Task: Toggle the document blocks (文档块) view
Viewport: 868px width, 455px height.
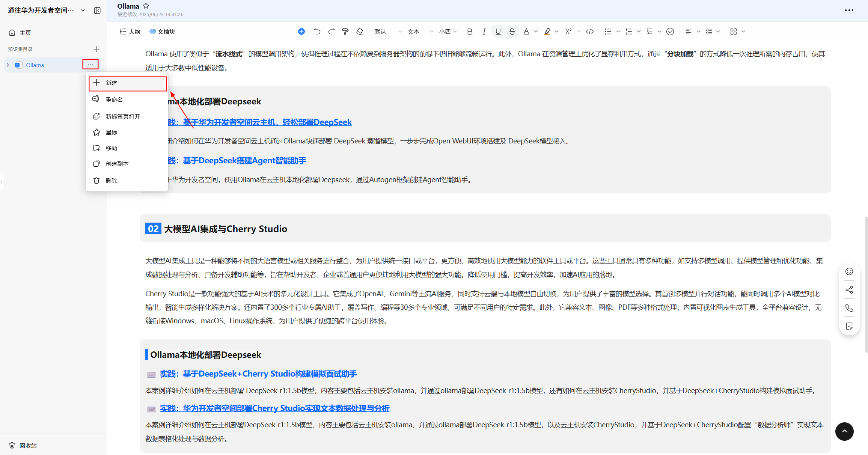Action: [162, 32]
